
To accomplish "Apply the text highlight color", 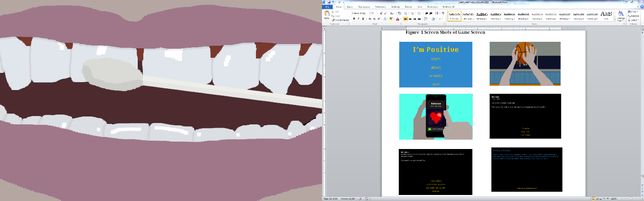I will 391,19.
